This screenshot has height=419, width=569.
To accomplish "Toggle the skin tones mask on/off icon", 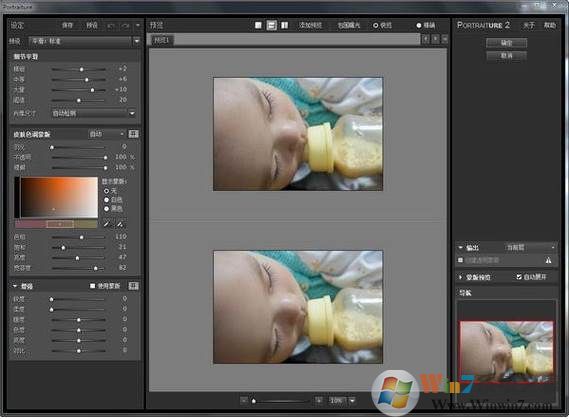I will click(134, 134).
